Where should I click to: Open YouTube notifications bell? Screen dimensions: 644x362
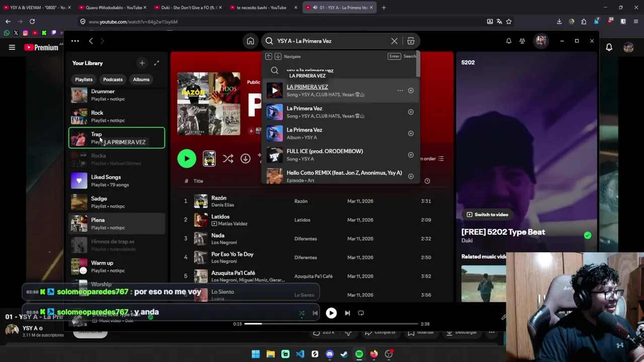coord(609,47)
